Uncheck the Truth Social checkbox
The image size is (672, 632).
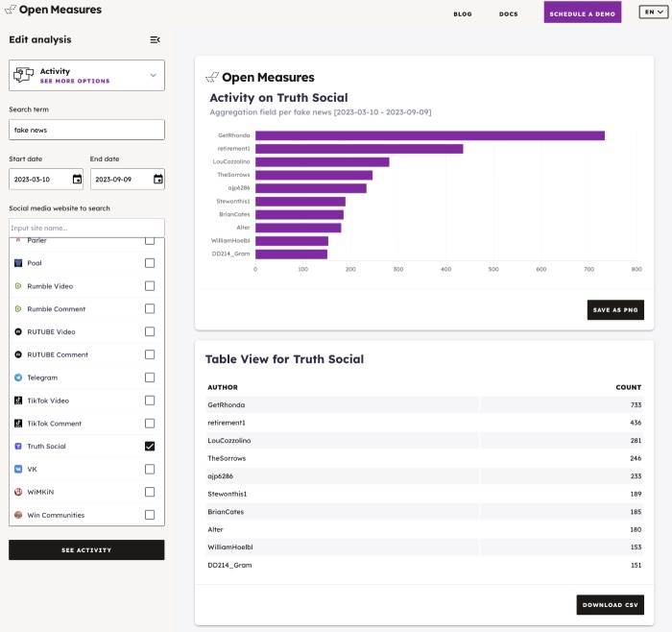[150, 446]
